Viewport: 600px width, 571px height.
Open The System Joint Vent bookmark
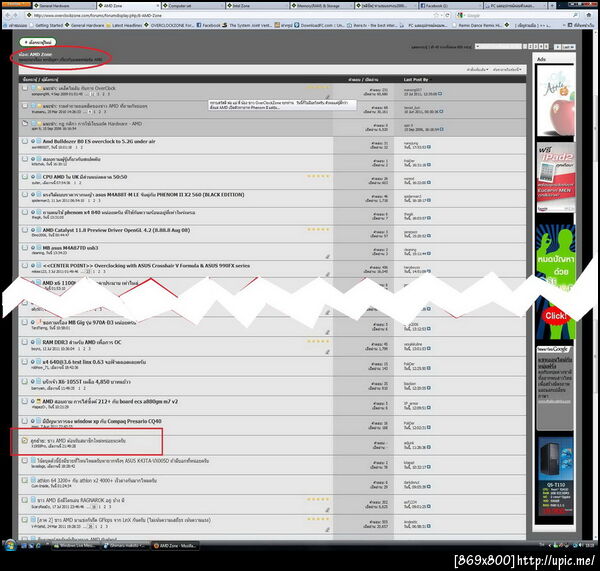(248, 25)
